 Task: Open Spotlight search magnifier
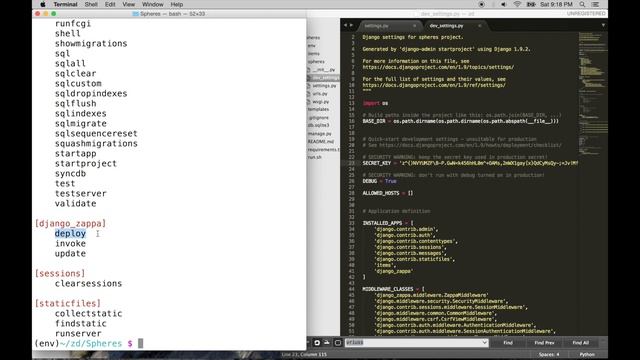[582, 4]
